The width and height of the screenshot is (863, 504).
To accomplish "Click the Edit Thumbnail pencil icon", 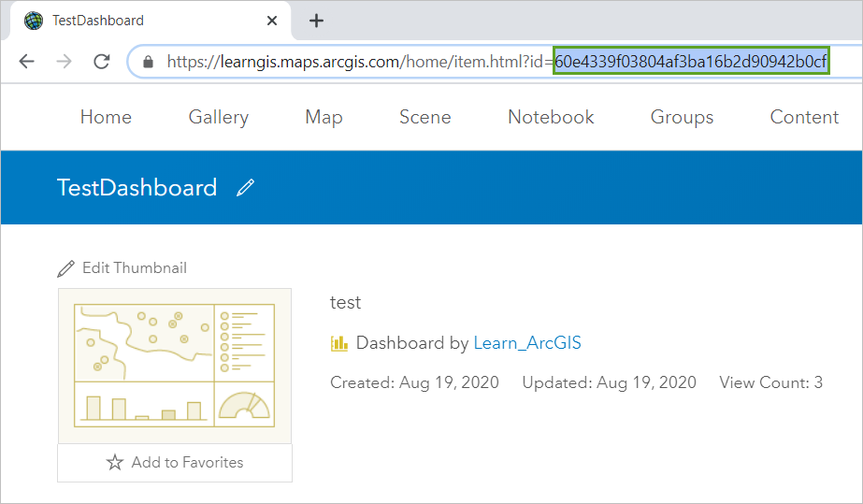I will 66,268.
